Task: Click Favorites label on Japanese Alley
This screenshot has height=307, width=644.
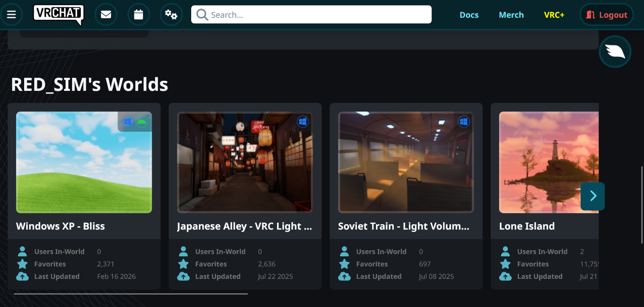Action: pyautogui.click(x=211, y=264)
